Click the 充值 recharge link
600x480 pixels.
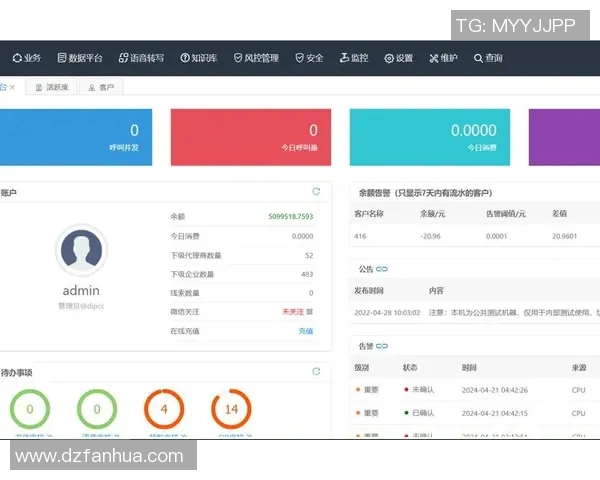306,331
